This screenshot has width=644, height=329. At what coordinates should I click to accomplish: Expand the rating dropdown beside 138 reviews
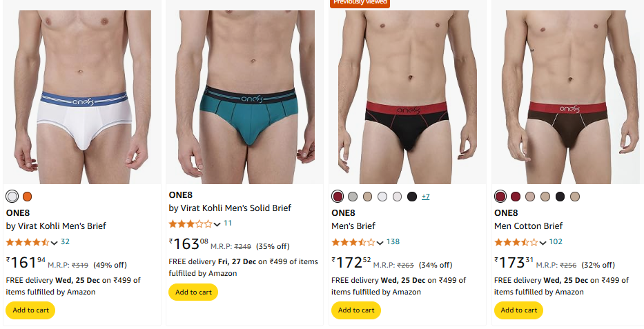(380, 243)
